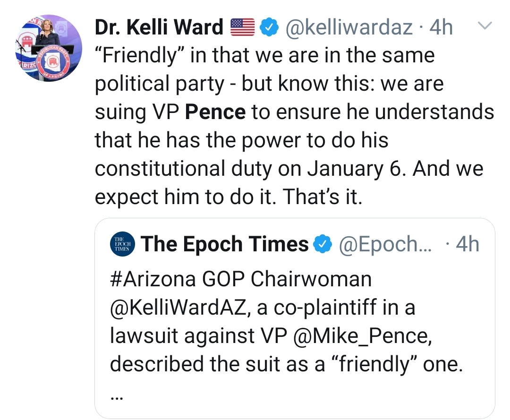The height and width of the screenshot is (420, 510).
Task: Open The Epoch Times account name
Action: pos(224,244)
